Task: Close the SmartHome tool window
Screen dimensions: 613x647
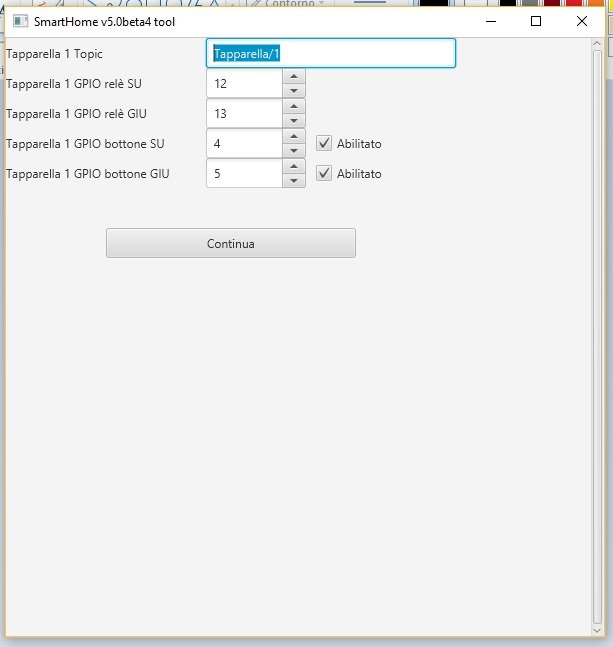Action: point(582,21)
